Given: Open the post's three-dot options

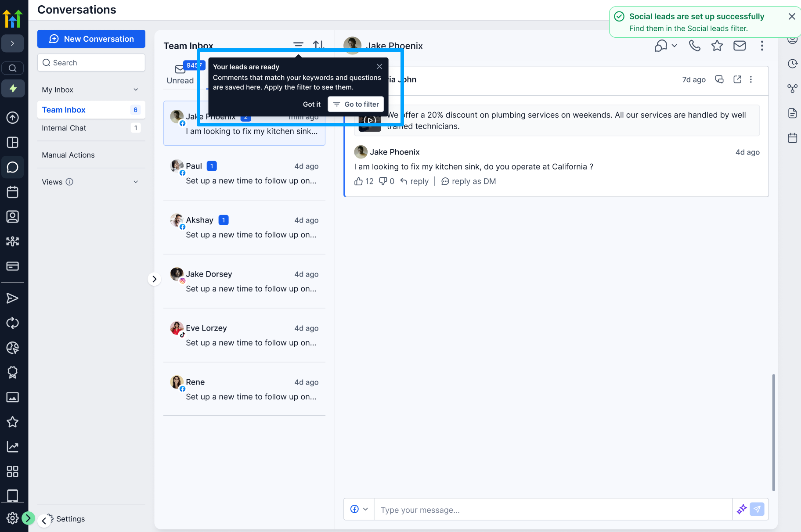Looking at the screenshot, I should (x=751, y=79).
